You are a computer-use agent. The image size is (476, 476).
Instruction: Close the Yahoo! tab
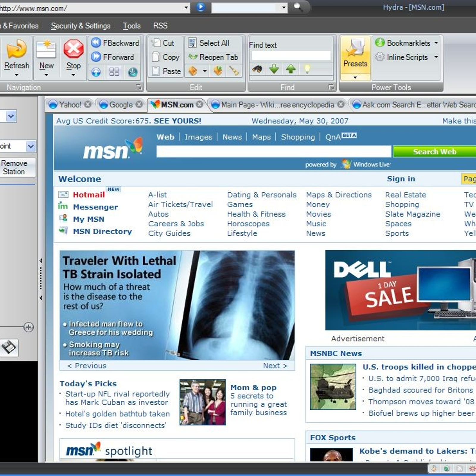87,104
